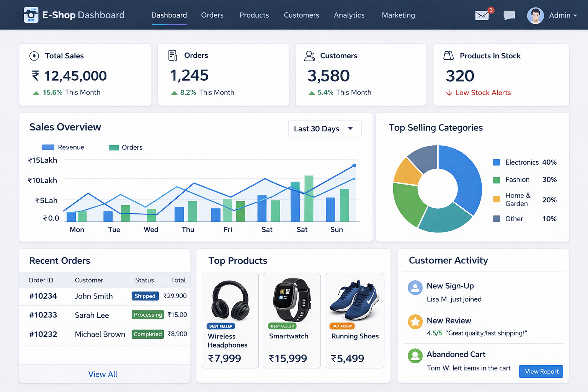Click the Total Sales target icon
The height and width of the screenshot is (392, 588).
pos(34,56)
